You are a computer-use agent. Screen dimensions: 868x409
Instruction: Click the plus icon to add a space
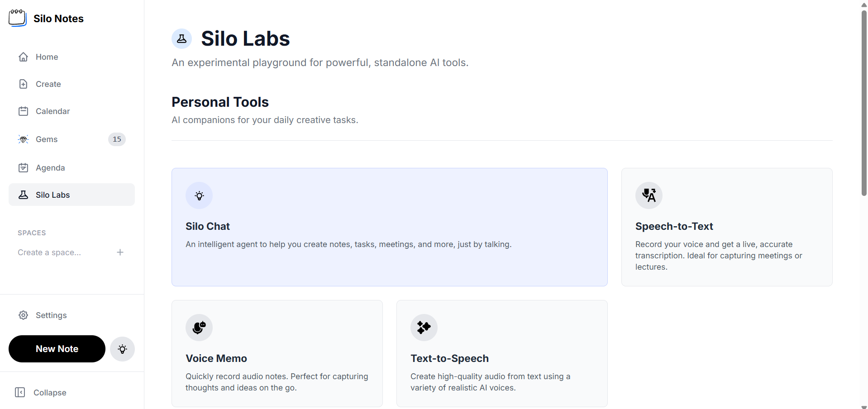tap(120, 252)
